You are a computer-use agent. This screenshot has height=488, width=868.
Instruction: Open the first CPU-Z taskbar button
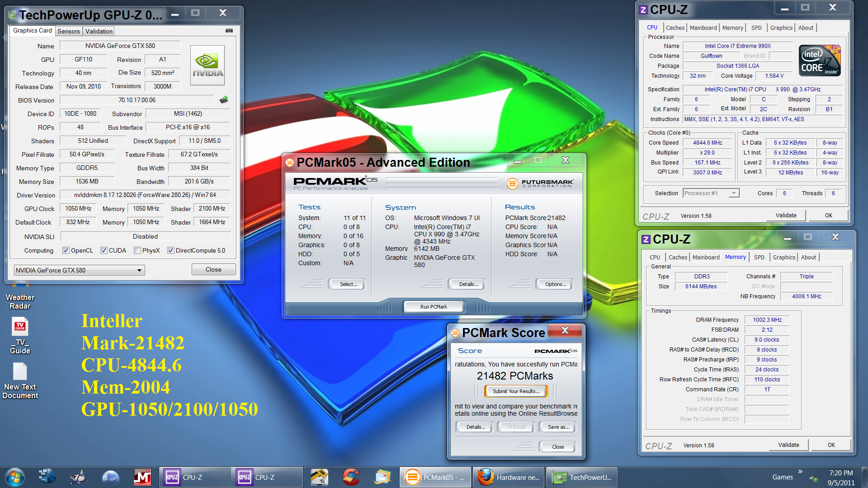click(x=194, y=477)
